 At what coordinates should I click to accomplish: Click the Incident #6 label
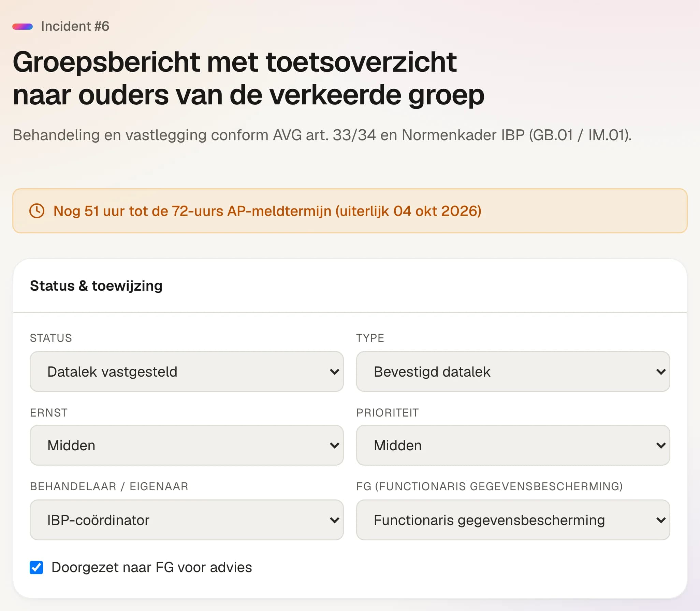75,26
